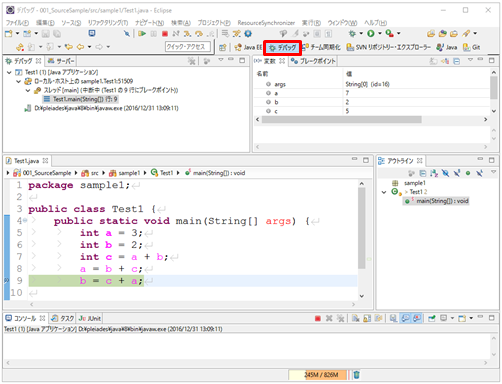
Task: Open the Run launch dropdown arrow
Action: [x=380, y=34]
